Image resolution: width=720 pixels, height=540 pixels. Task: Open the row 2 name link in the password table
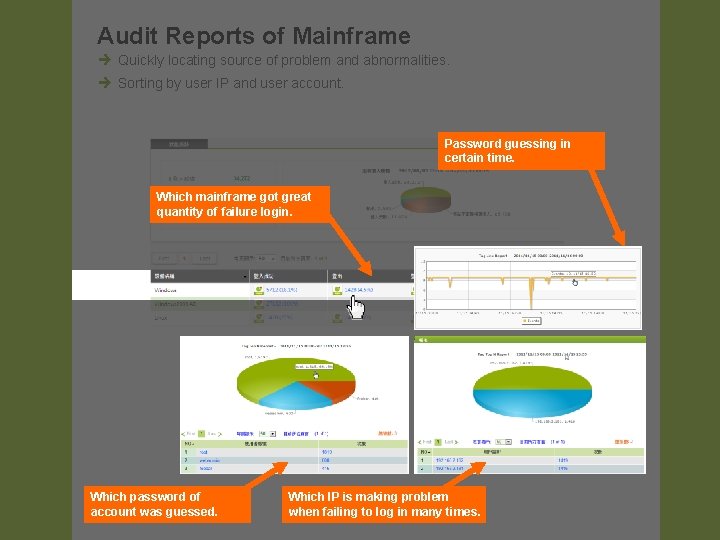point(209,461)
